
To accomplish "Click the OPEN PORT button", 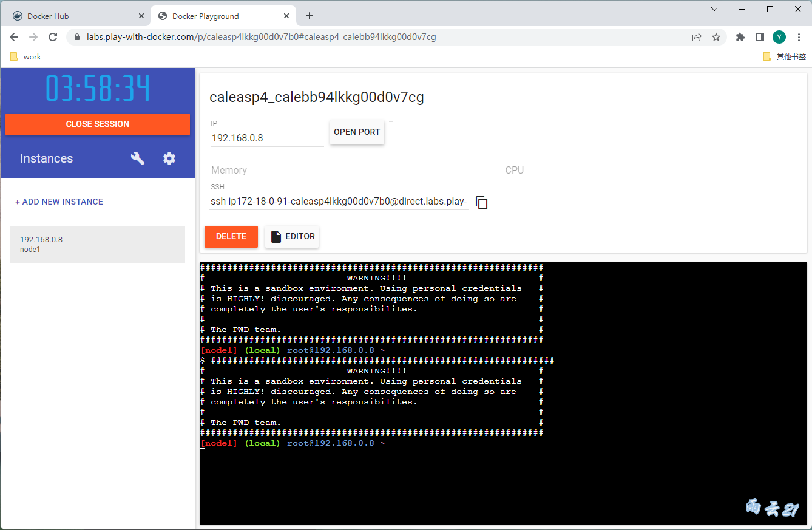I will tap(357, 132).
